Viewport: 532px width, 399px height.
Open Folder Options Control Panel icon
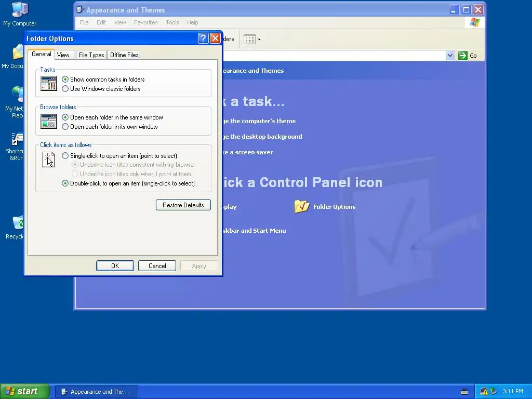pyautogui.click(x=302, y=206)
